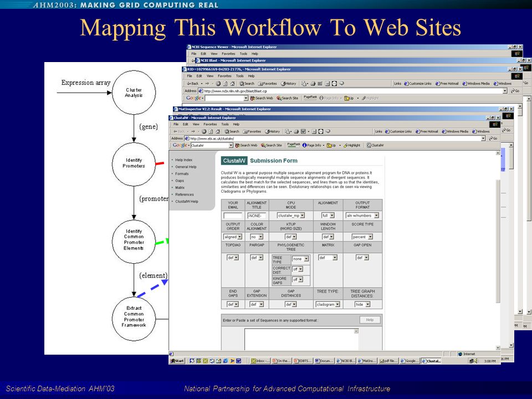
Task: Click the Help Index sidebar link
Action: [x=183, y=160]
